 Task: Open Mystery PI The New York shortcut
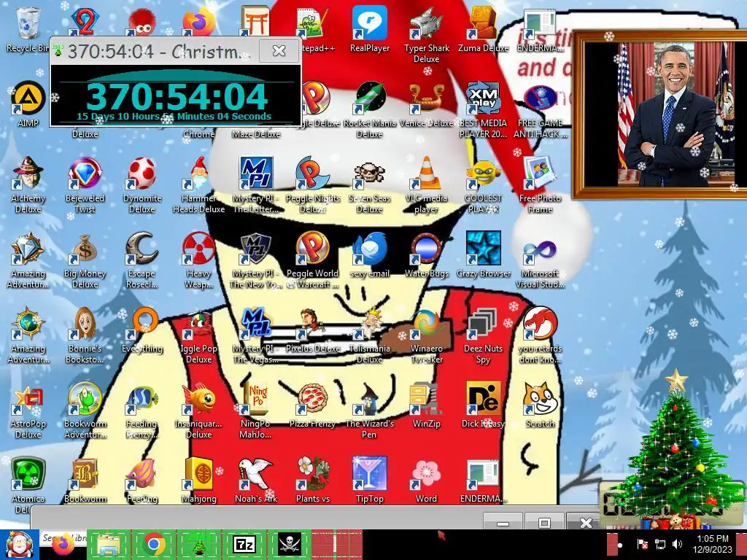[256, 260]
